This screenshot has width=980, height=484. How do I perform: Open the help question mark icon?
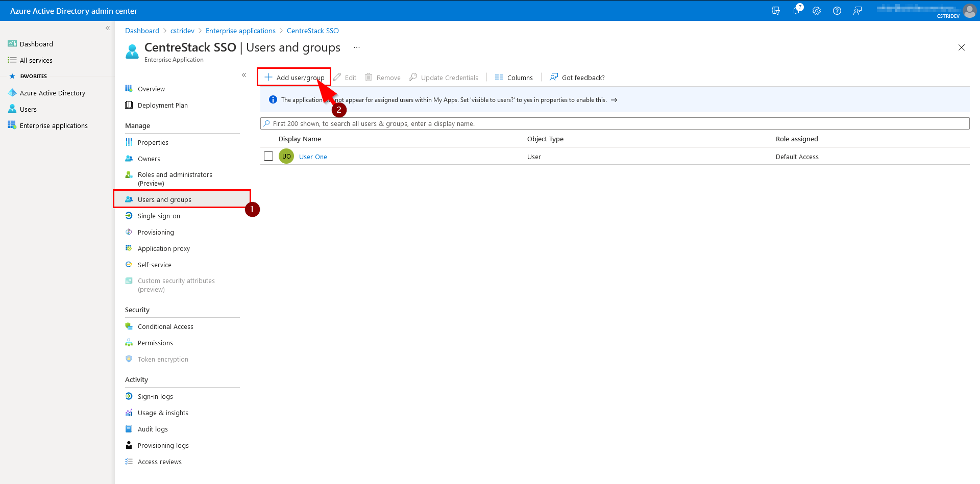(837, 11)
